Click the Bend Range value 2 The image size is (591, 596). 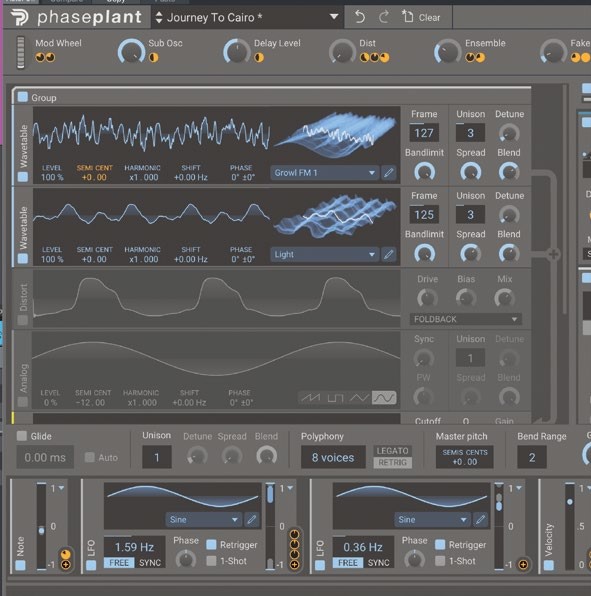tap(532, 457)
